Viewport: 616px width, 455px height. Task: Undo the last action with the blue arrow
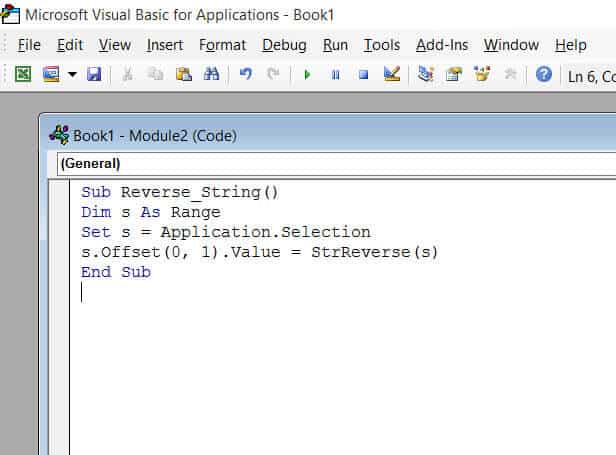click(246, 74)
